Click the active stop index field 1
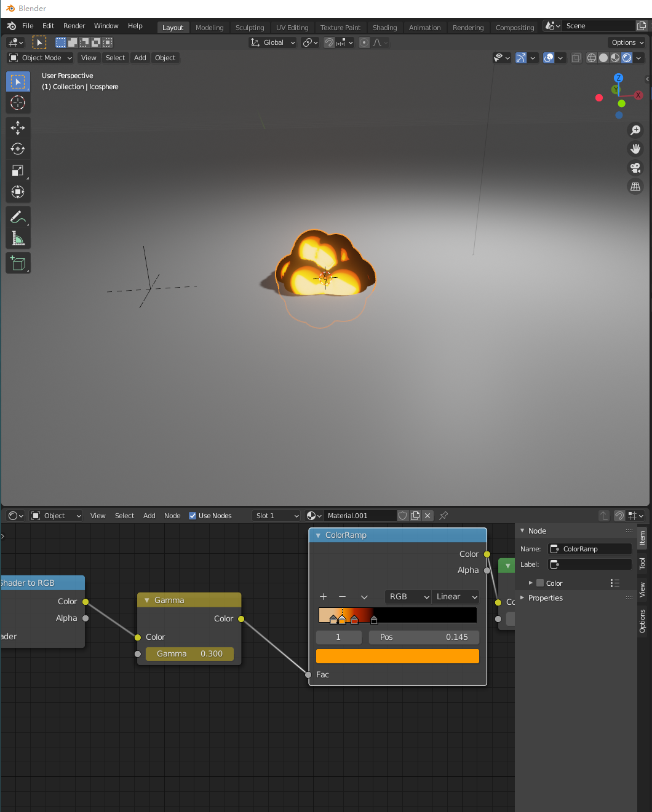 pyautogui.click(x=338, y=637)
